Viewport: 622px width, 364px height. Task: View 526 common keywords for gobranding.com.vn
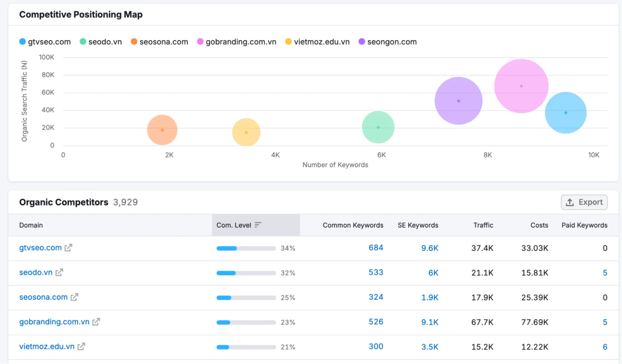coord(375,322)
